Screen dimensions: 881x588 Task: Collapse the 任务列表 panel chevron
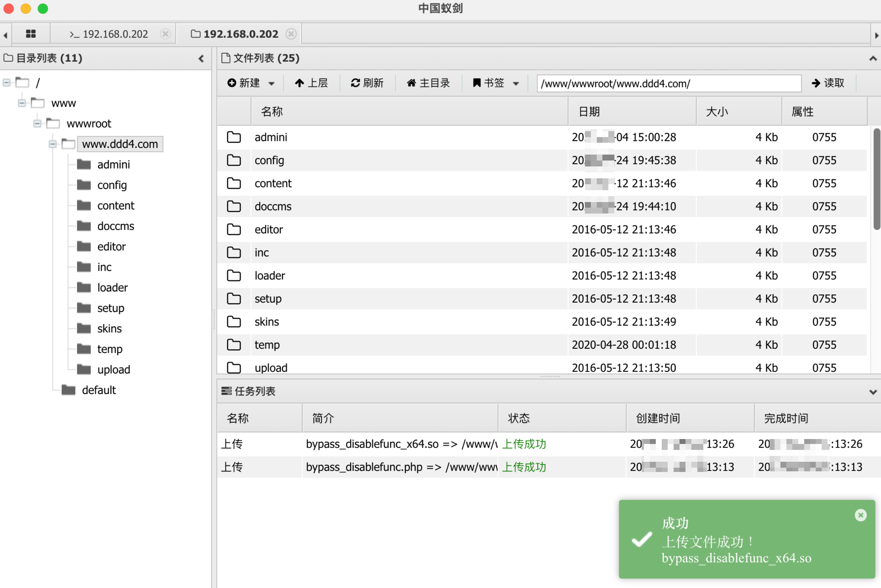pos(873,392)
